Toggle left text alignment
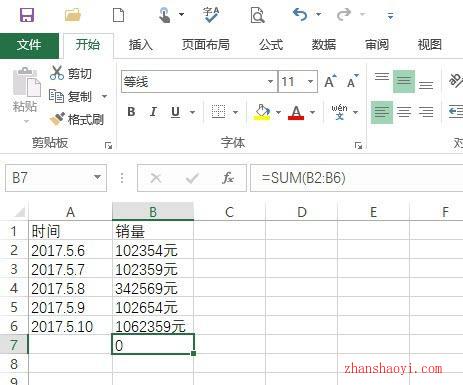Screen dimensions: 463x385 (x=382, y=112)
